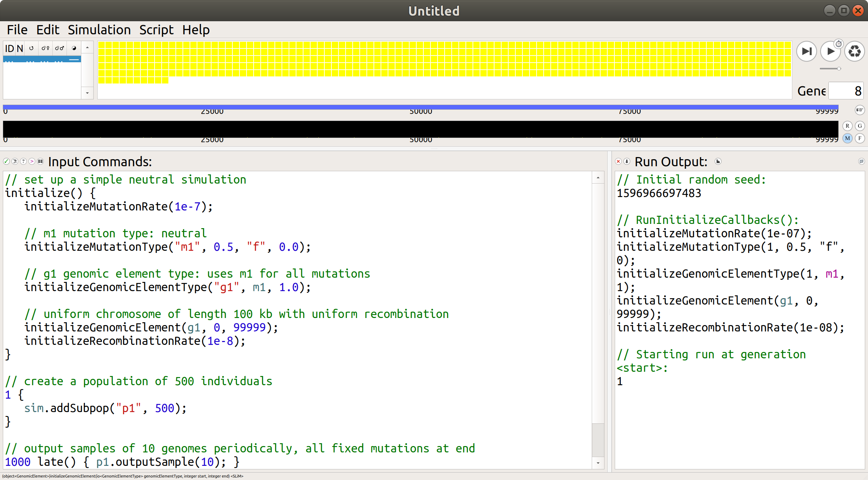868x480 pixels.
Task: Prettyprint the script using the reformat icon
Action: coord(15,161)
